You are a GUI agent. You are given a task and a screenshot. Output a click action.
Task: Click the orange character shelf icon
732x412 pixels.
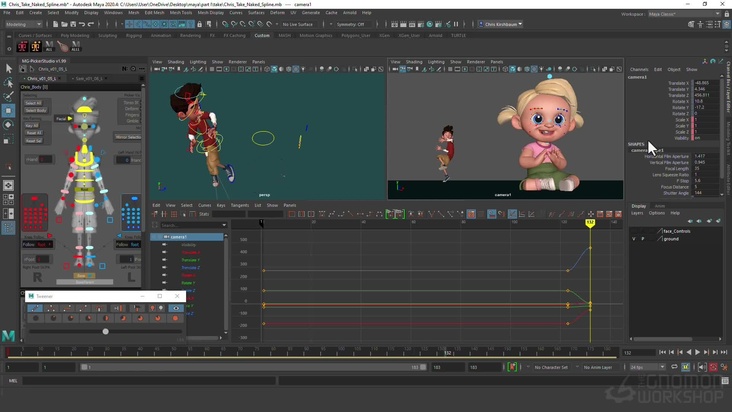35,46
